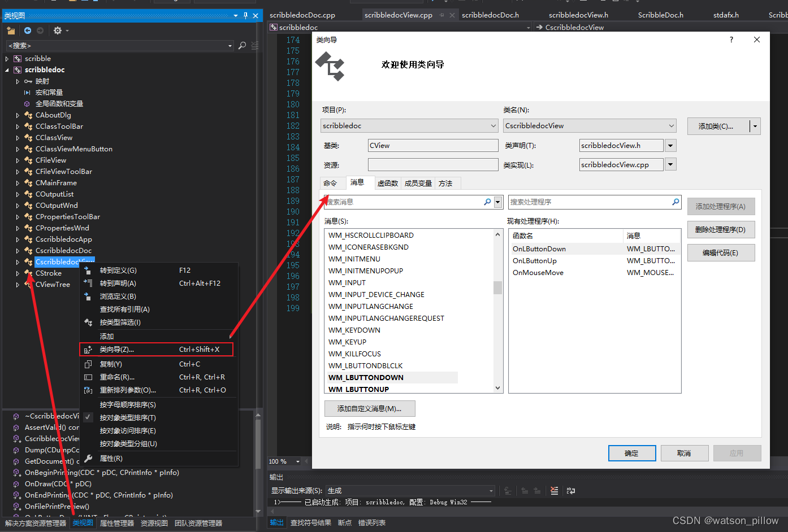The image size is (788, 532).
Task: Expand the scribble project node
Action: click(7, 59)
